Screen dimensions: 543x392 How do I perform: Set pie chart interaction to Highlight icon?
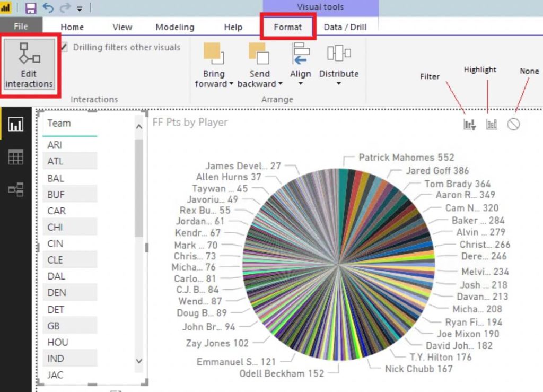[492, 124]
